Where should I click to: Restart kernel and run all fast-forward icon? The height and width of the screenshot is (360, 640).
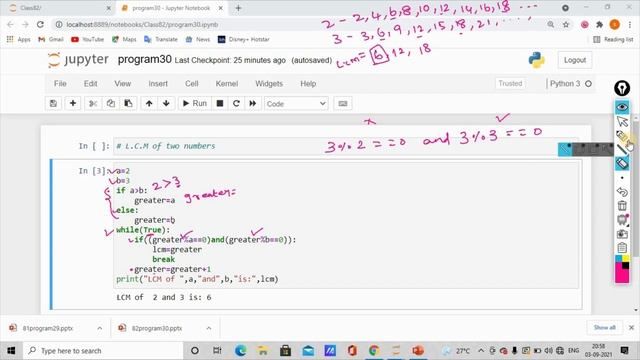point(253,104)
